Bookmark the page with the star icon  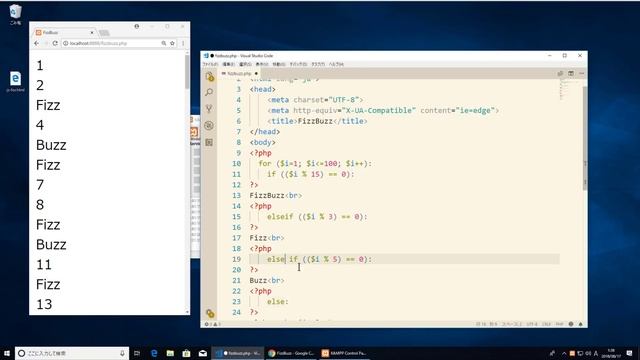(x=172, y=43)
